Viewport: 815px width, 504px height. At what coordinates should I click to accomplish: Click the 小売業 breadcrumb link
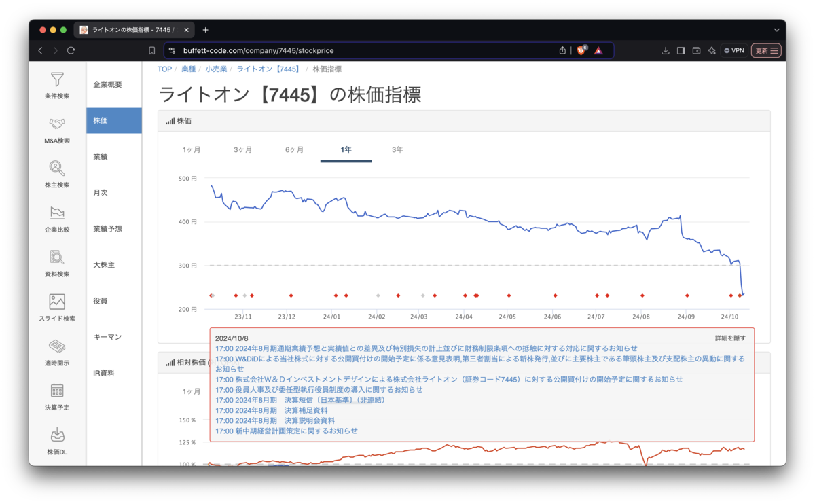(x=216, y=69)
